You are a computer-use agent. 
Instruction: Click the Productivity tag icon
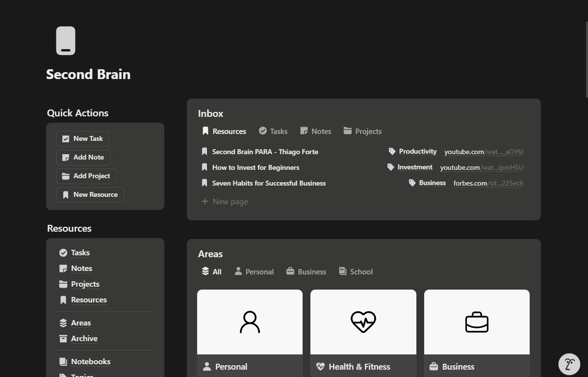pos(392,152)
